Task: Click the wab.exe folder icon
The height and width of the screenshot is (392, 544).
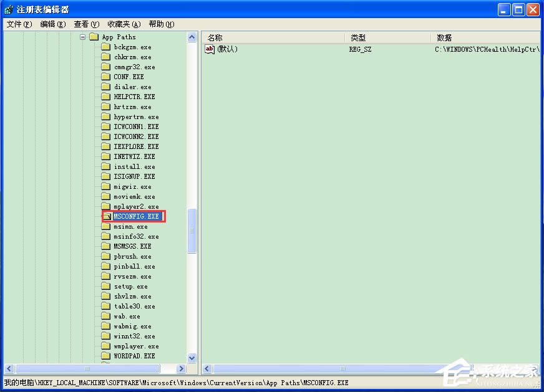Action: [x=107, y=316]
